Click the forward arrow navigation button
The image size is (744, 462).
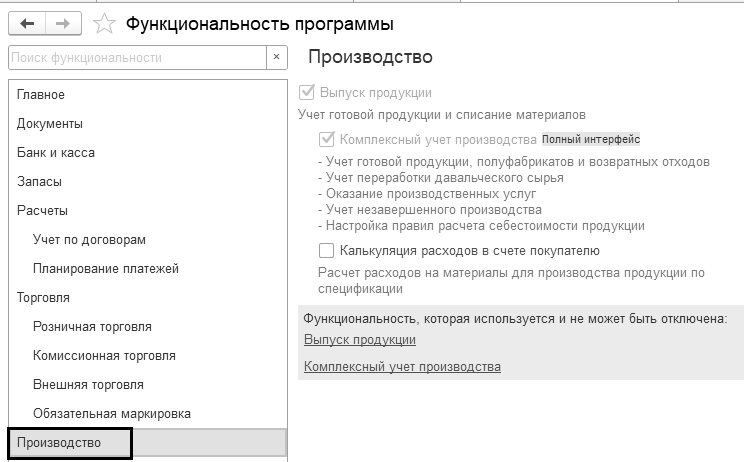(63, 23)
